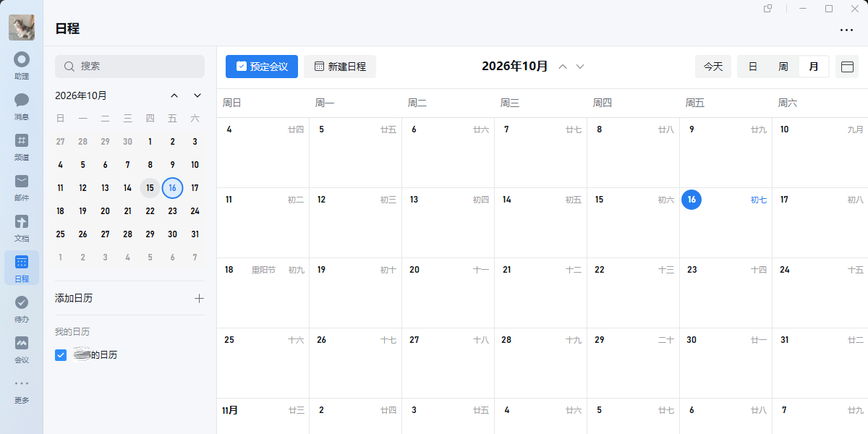Go to previous month in mini calendar
Viewport: 868px width, 434px height.
pyautogui.click(x=174, y=95)
